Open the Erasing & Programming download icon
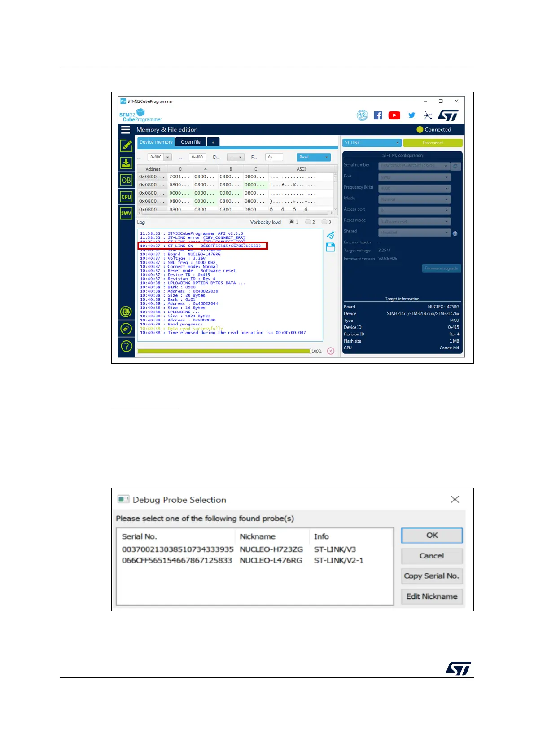This screenshot has width=534, height=756. pyautogui.click(x=127, y=163)
